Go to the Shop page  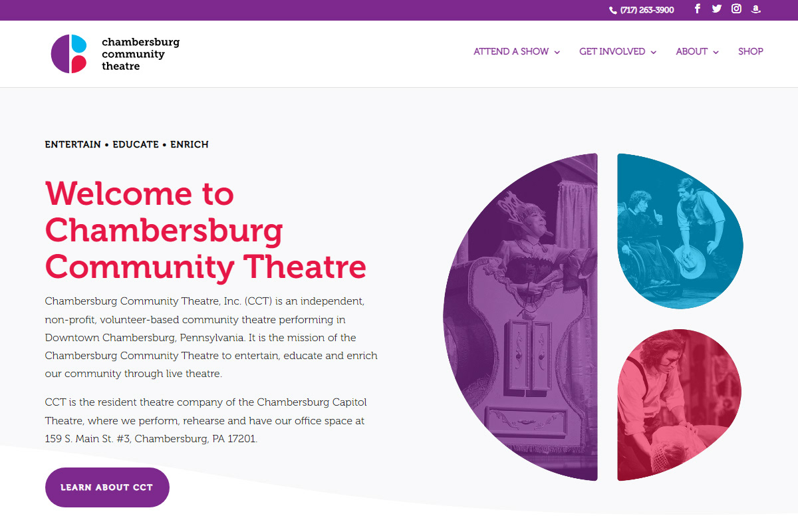point(751,51)
